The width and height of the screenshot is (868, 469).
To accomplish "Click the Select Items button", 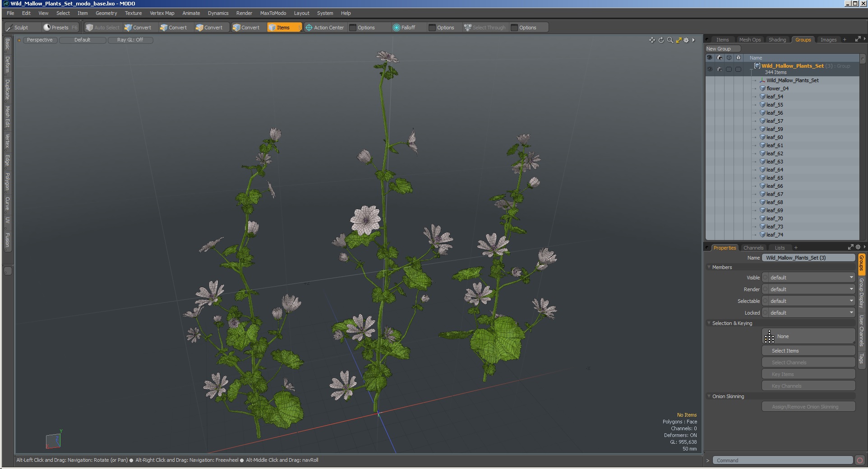I will (x=808, y=351).
